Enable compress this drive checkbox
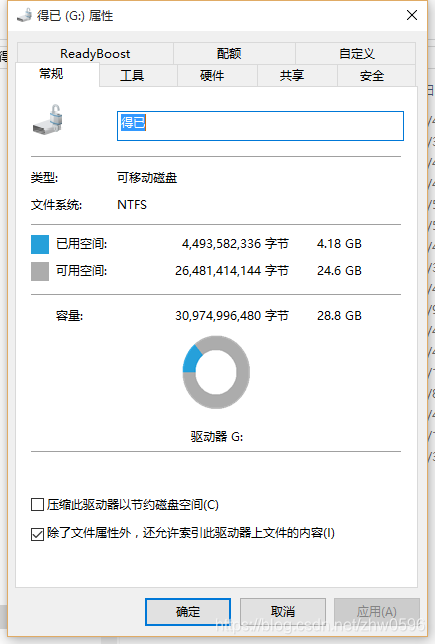435x644 pixels. [37, 505]
